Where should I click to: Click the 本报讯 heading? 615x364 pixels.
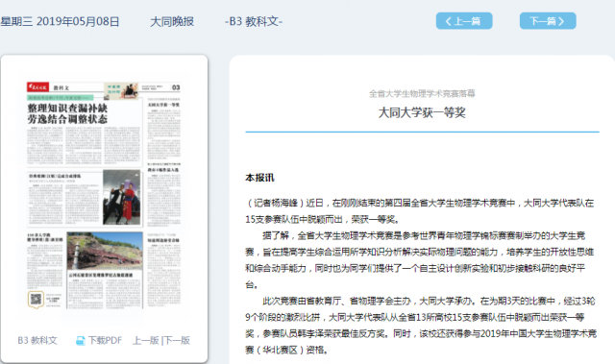click(x=259, y=178)
